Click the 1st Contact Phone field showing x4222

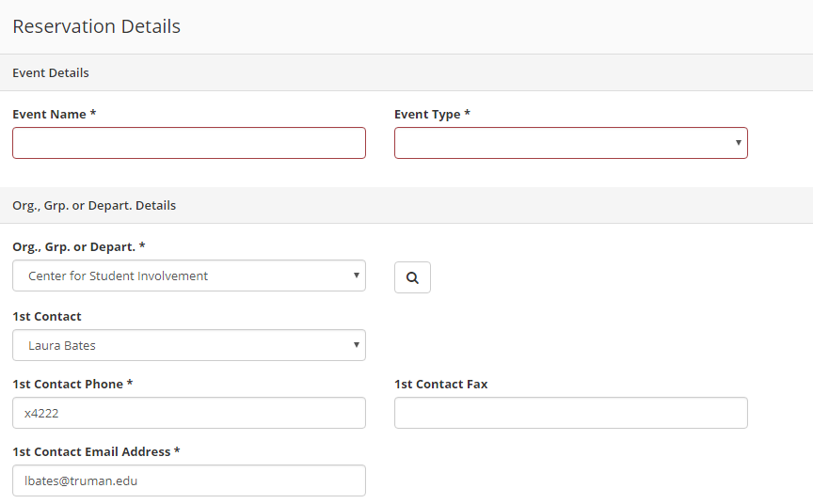coord(189,413)
